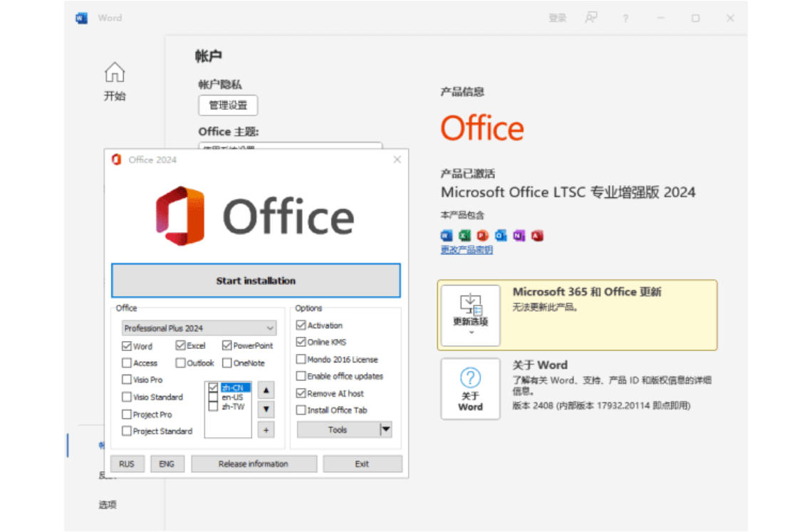Open the Tools dropdown arrow
812x532 pixels.
(x=385, y=429)
